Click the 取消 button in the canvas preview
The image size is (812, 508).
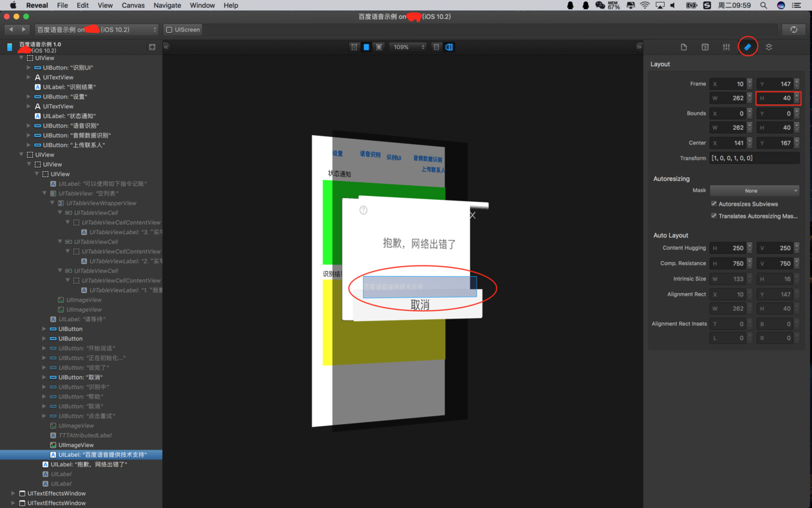pos(420,305)
